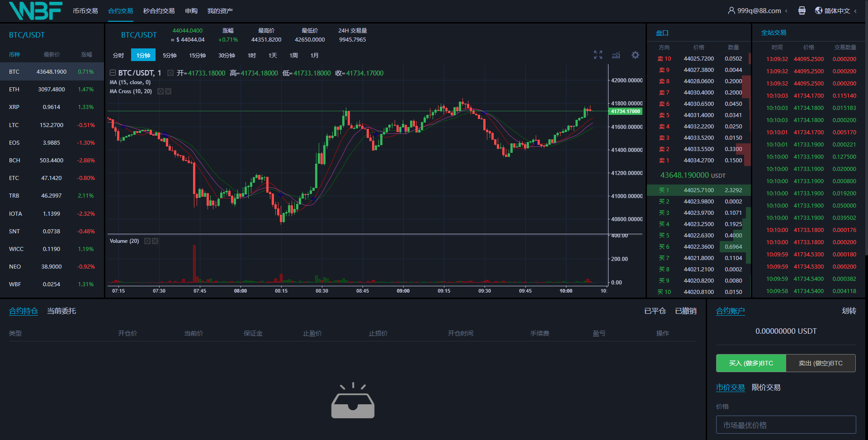
Task: Select 卖出 (做空)BTC sell option
Action: pyautogui.click(x=821, y=363)
